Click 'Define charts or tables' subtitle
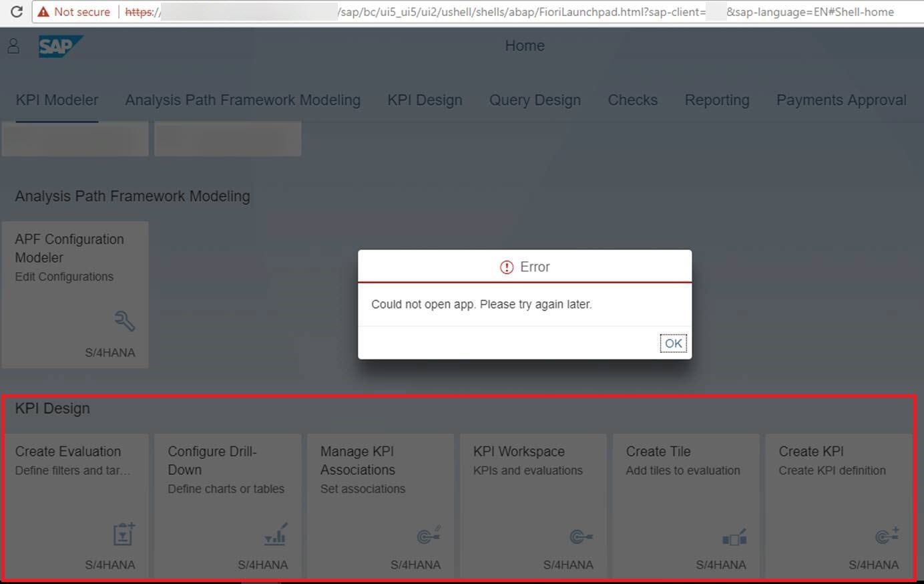The height and width of the screenshot is (584, 924). (226, 489)
